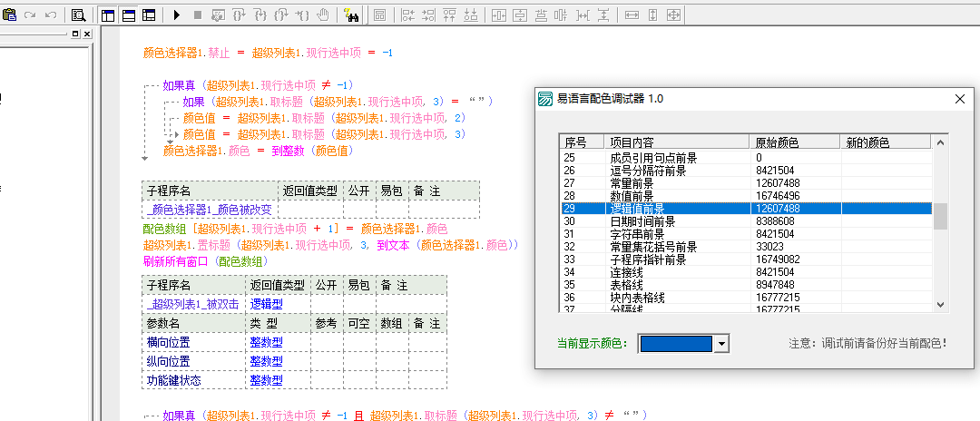The width and height of the screenshot is (980, 421).
Task: Click the Run (play) toolbar button
Action: pos(177,15)
